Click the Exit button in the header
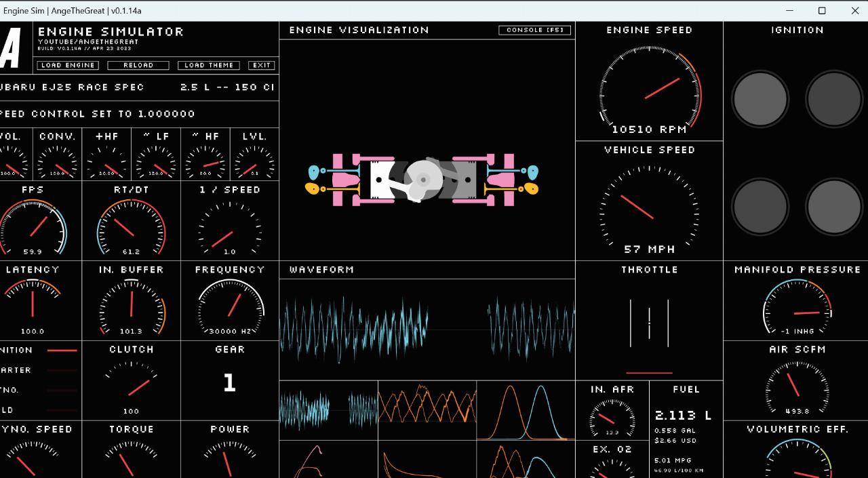This screenshot has width=868, height=478. 261,65
